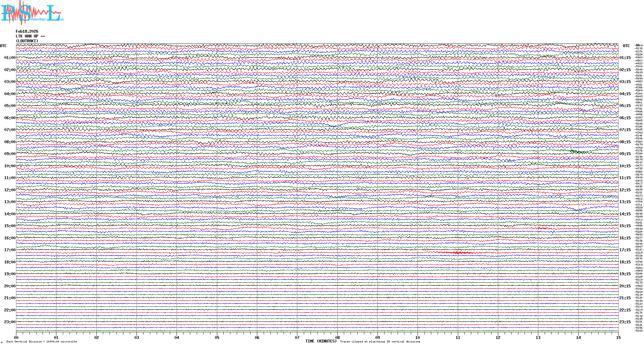Click the UTC label at top right
Screen dimensions: 644x346
click(x=626, y=46)
